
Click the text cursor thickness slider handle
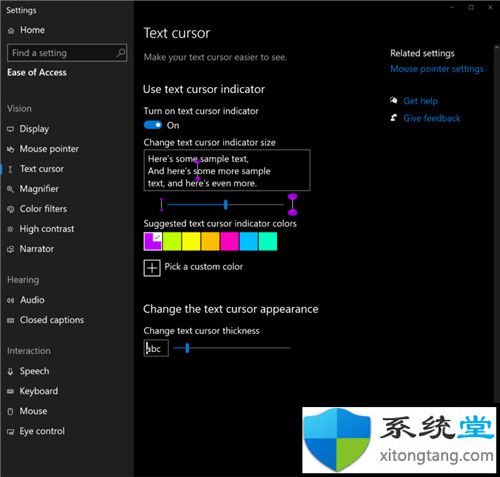coord(187,348)
